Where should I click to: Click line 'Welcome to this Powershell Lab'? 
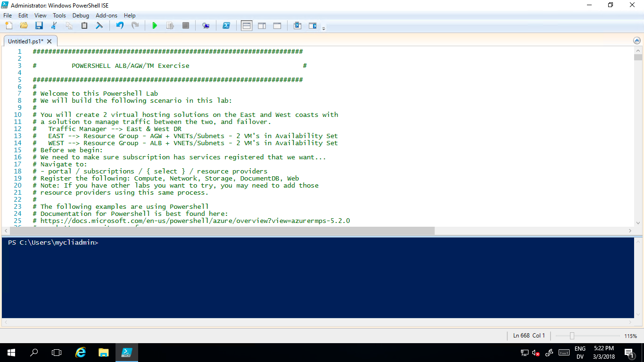[96, 93]
